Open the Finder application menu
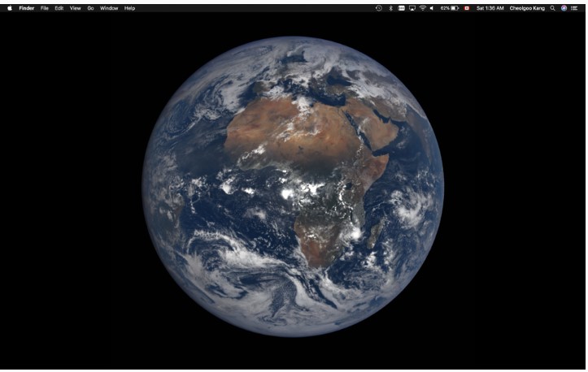 (27, 8)
